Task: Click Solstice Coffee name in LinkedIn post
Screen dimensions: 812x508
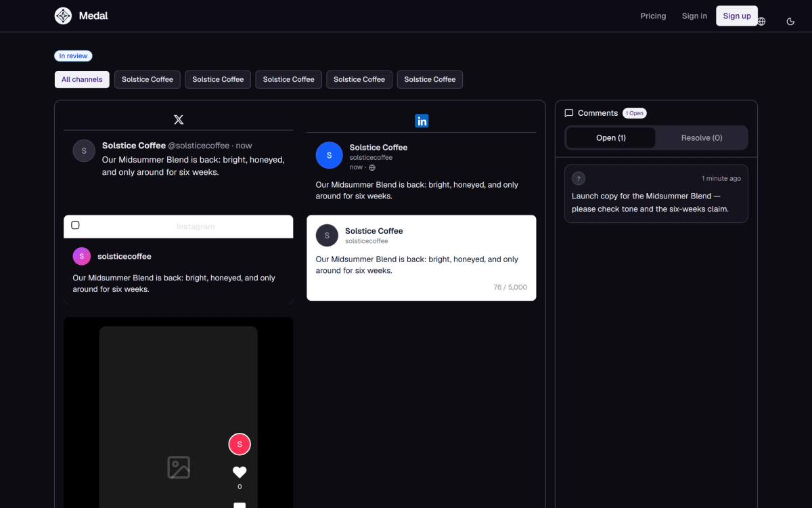Action: 378,147
